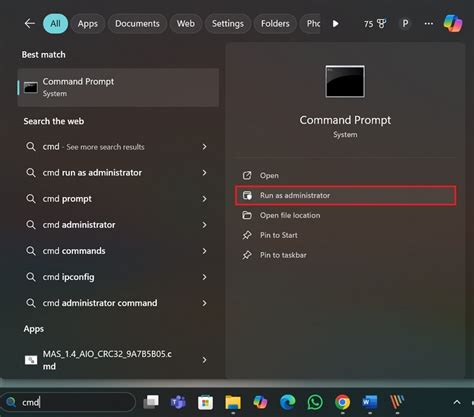This screenshot has width=474, height=417.
Task: Expand the MAS_1.4_AIO cmd file arrow
Action: [x=204, y=360]
